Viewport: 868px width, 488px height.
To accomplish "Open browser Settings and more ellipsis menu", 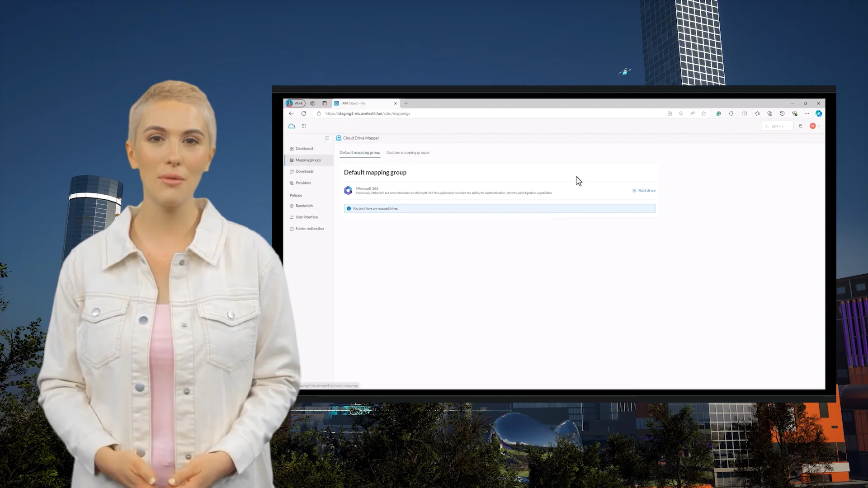I will [807, 114].
